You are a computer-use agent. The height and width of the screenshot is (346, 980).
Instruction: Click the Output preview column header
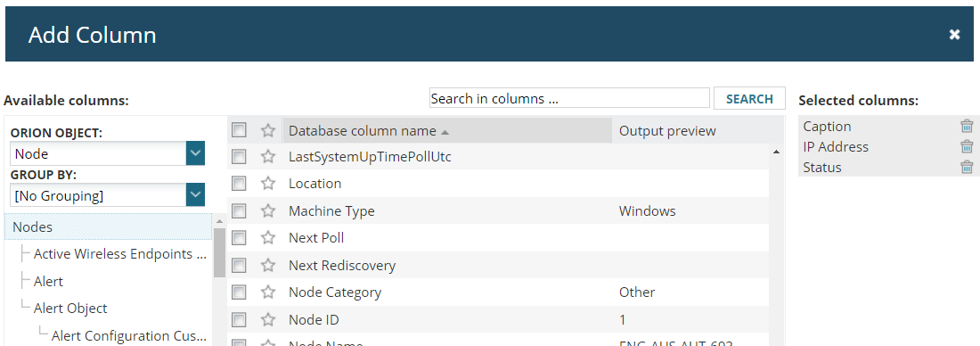point(667,131)
